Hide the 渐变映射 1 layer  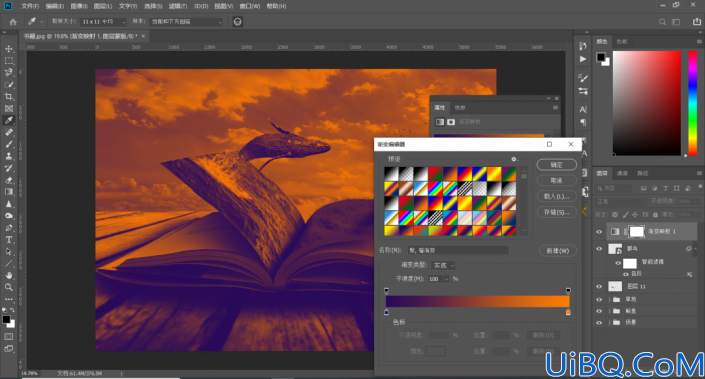599,232
